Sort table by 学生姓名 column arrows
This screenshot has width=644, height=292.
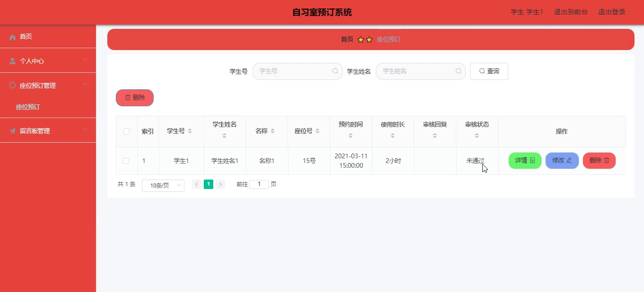tap(224, 136)
